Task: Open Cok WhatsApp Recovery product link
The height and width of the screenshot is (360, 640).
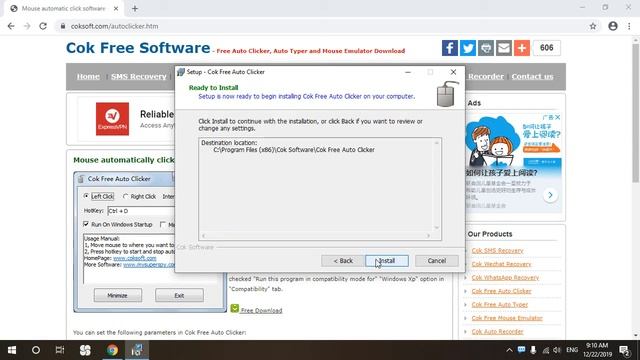Action: tap(505, 278)
